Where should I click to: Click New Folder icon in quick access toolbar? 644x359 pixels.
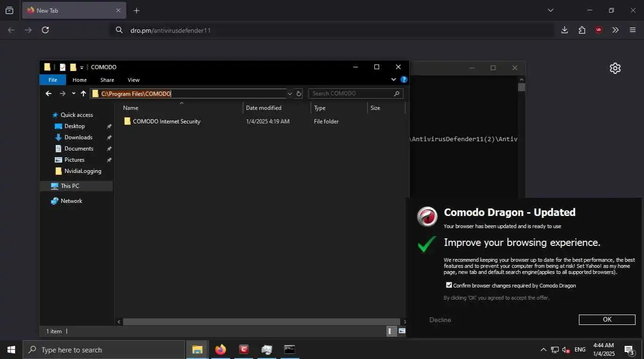tap(73, 67)
